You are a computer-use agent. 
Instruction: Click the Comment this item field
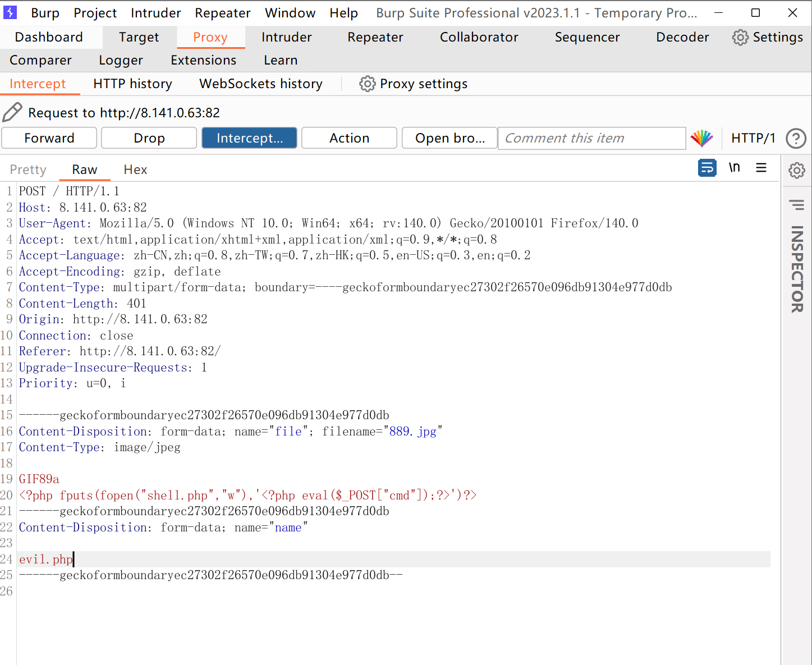point(592,138)
